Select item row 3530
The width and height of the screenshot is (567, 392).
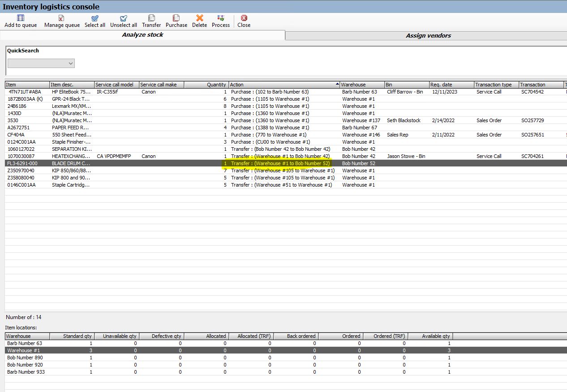[x=286, y=120]
